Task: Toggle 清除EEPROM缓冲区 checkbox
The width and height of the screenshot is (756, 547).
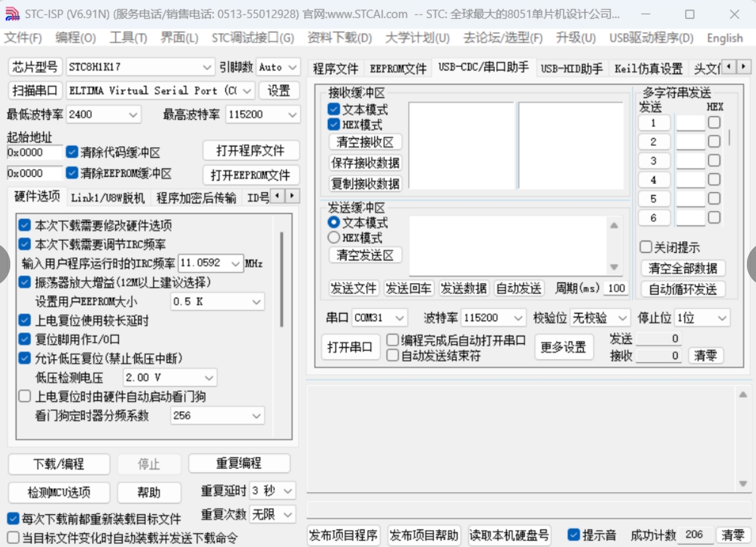Action: pyautogui.click(x=72, y=173)
